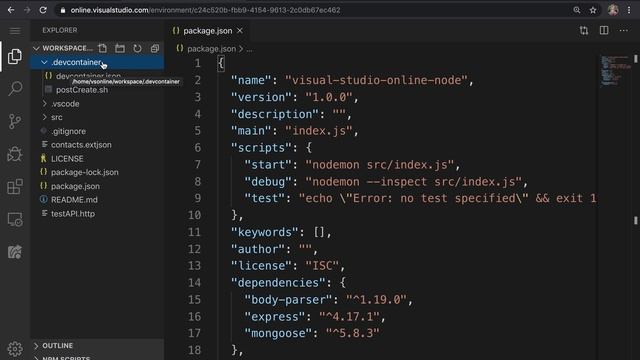Open contacts.extjson file
The image size is (640, 360).
click(81, 145)
